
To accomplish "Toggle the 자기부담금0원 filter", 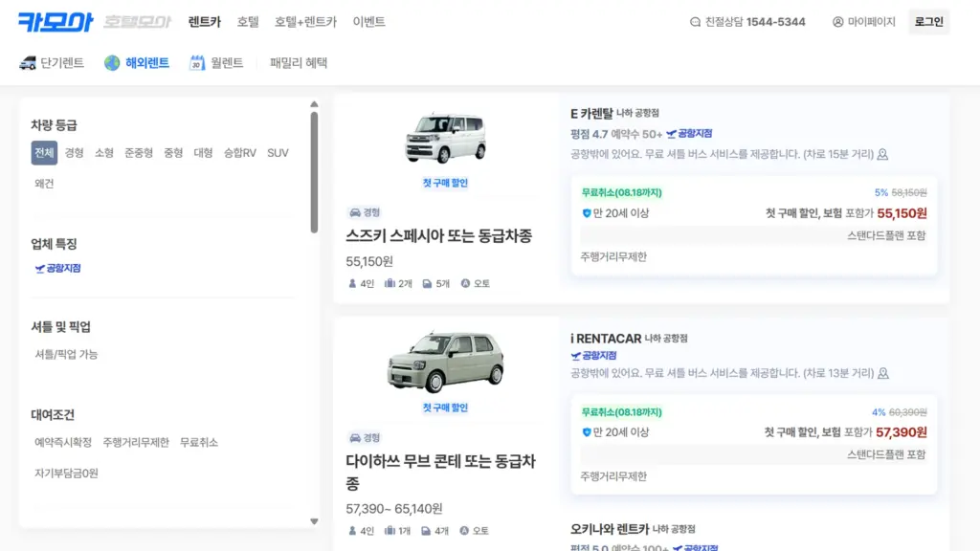I will point(66,474).
